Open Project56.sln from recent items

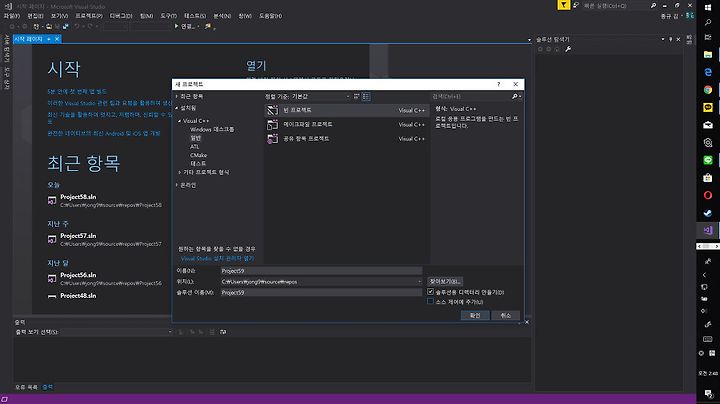coord(78,275)
